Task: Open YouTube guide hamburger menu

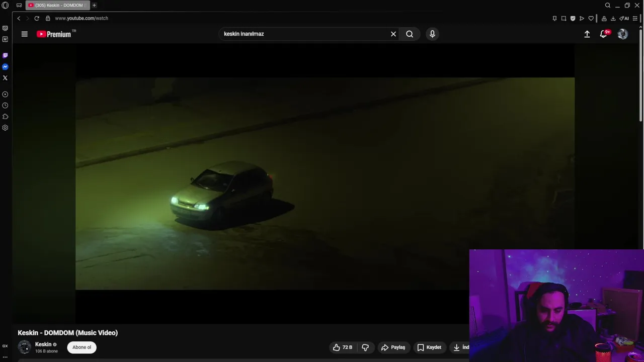Action: click(24, 34)
